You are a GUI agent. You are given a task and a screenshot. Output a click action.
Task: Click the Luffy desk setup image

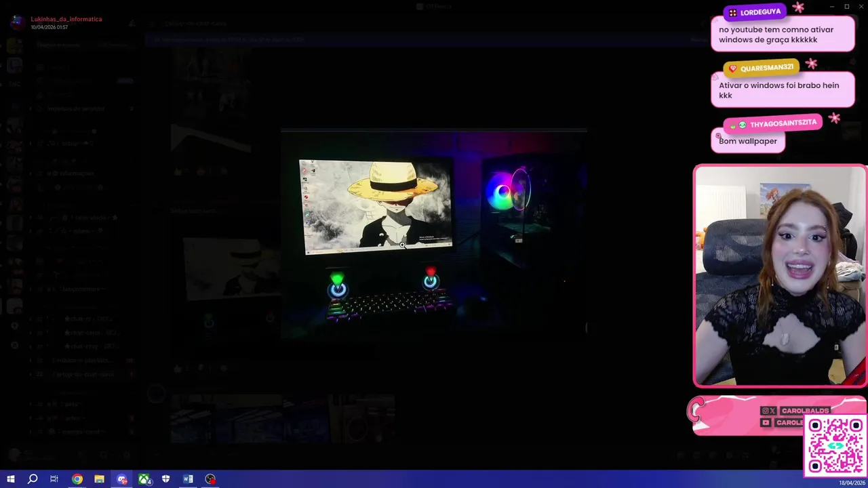434,234
